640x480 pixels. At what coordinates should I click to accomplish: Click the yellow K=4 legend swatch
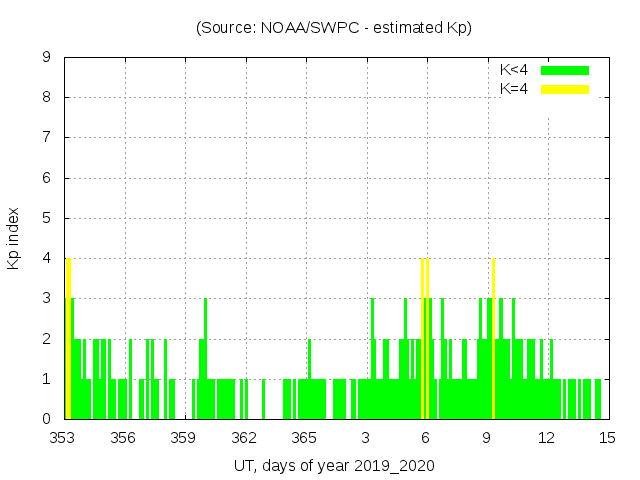click(x=565, y=89)
